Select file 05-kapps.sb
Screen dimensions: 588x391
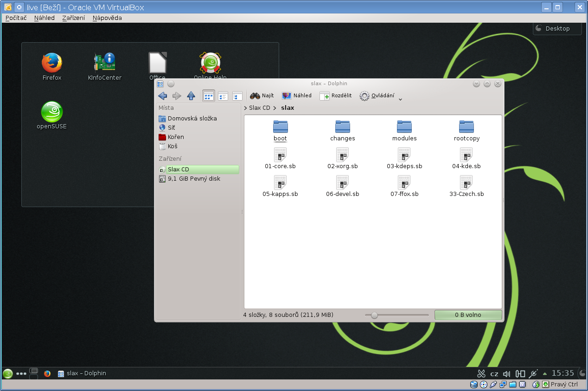click(281, 187)
